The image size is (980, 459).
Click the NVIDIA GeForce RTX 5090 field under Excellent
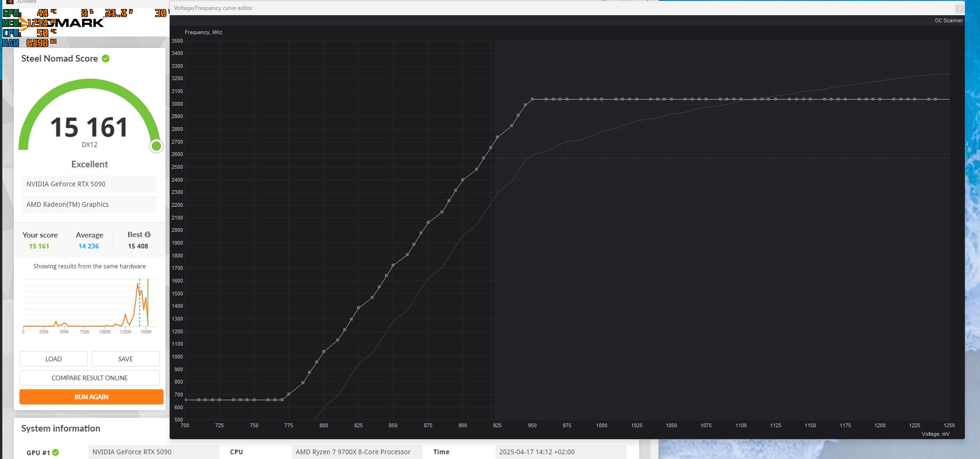coord(89,184)
